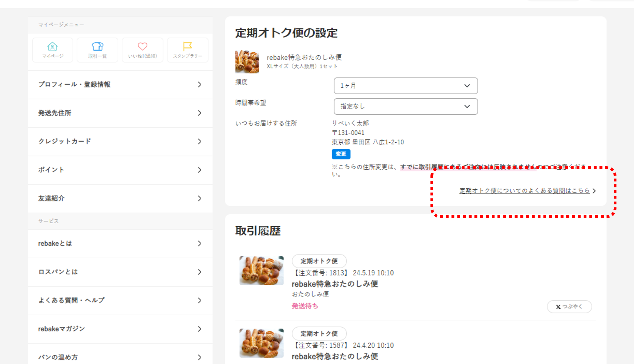Click the blue 変更 address button

pyautogui.click(x=341, y=154)
